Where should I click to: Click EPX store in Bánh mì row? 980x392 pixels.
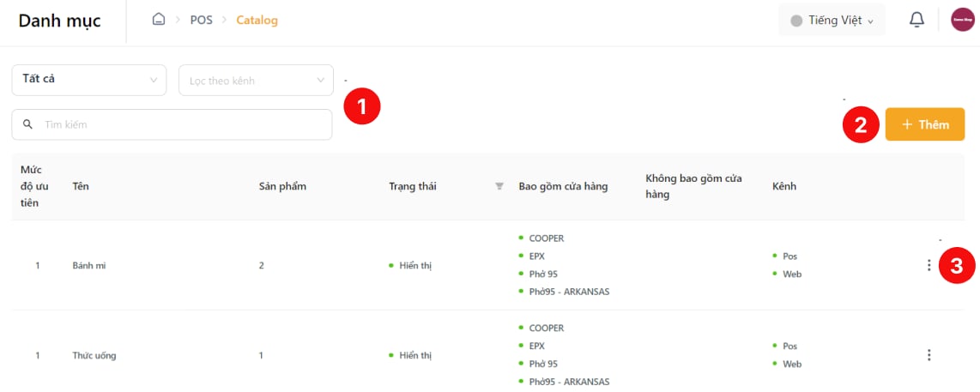click(x=536, y=256)
